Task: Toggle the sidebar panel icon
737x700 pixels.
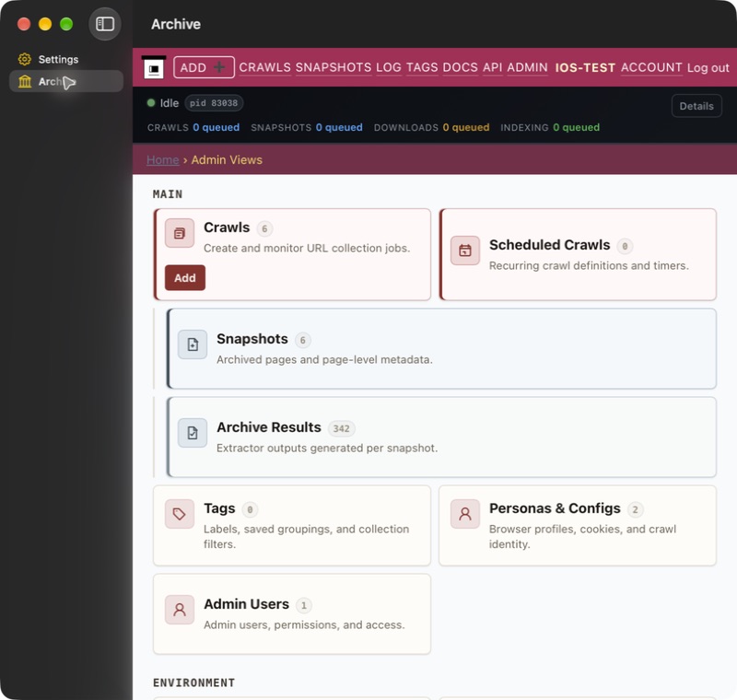Action: pyautogui.click(x=105, y=24)
